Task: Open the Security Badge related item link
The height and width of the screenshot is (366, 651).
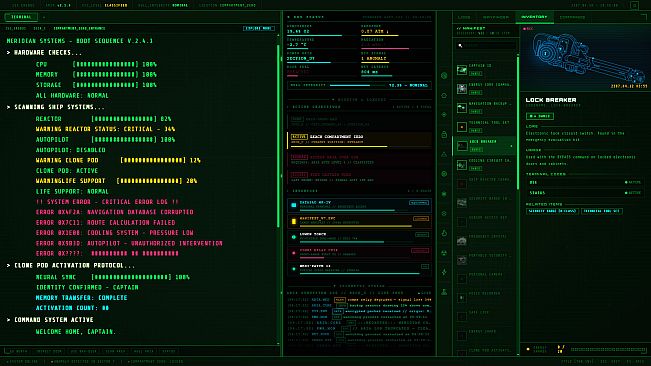Action: 552,211
